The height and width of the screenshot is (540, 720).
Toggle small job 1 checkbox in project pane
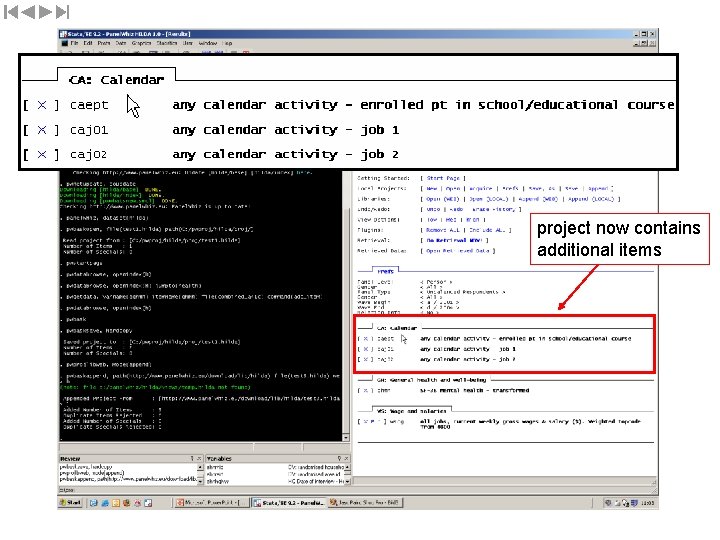coord(366,349)
